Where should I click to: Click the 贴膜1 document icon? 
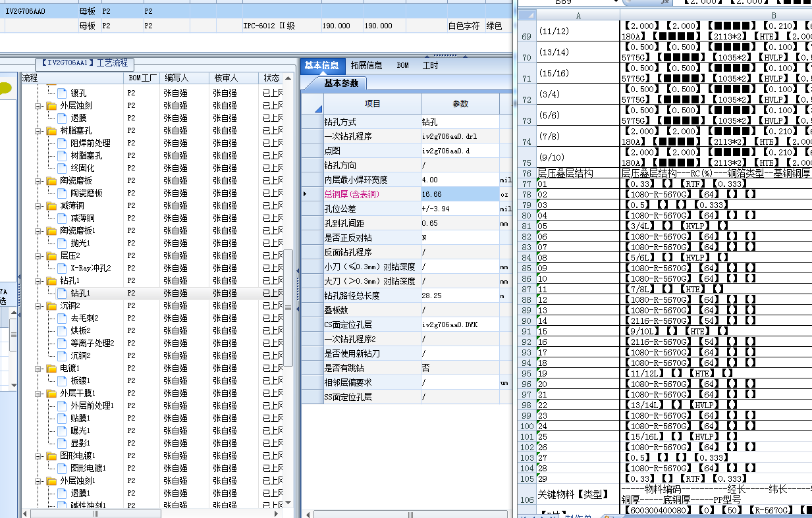[x=63, y=418]
